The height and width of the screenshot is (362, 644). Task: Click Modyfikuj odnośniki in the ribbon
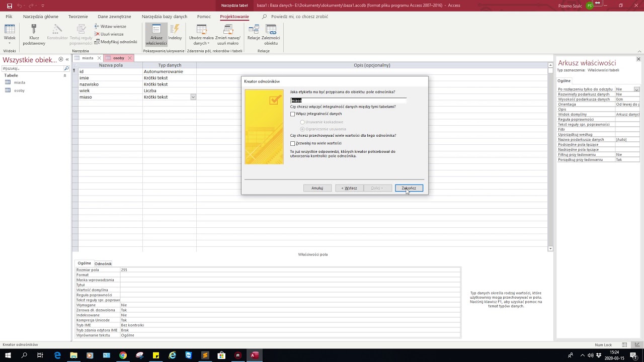coord(116,42)
